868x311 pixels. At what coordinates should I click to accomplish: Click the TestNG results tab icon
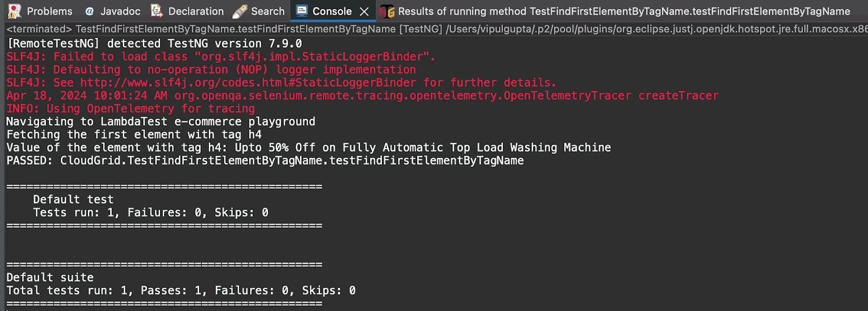pos(387,11)
